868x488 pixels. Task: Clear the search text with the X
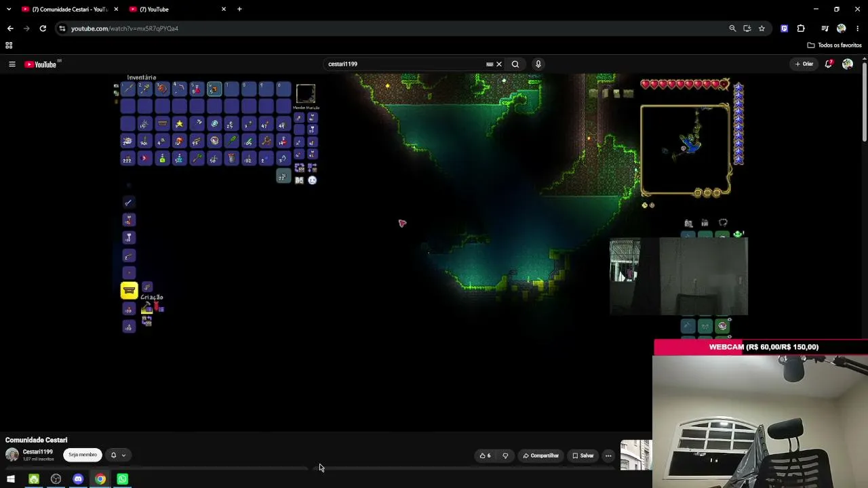pos(499,64)
